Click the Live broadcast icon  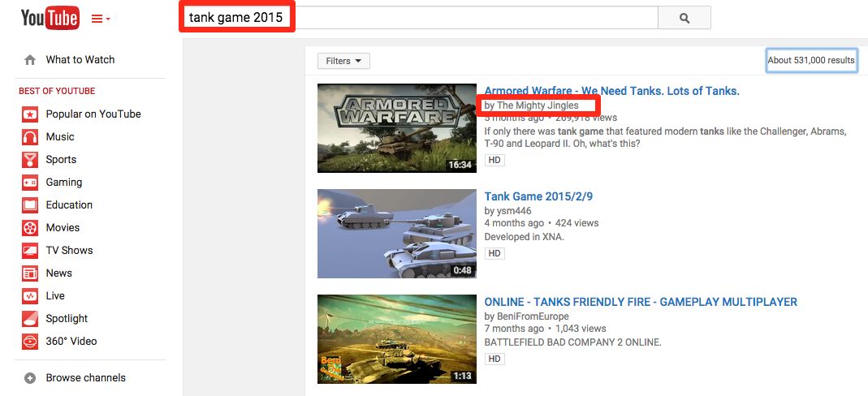[30, 296]
